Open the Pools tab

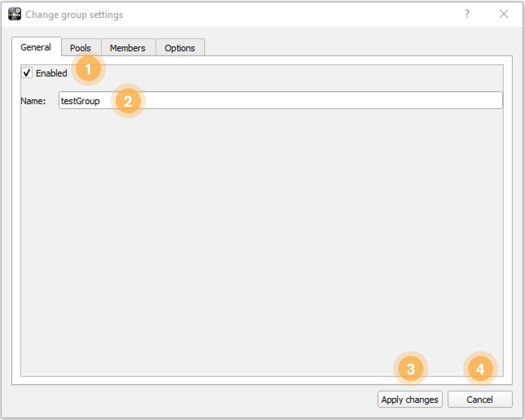(80, 48)
